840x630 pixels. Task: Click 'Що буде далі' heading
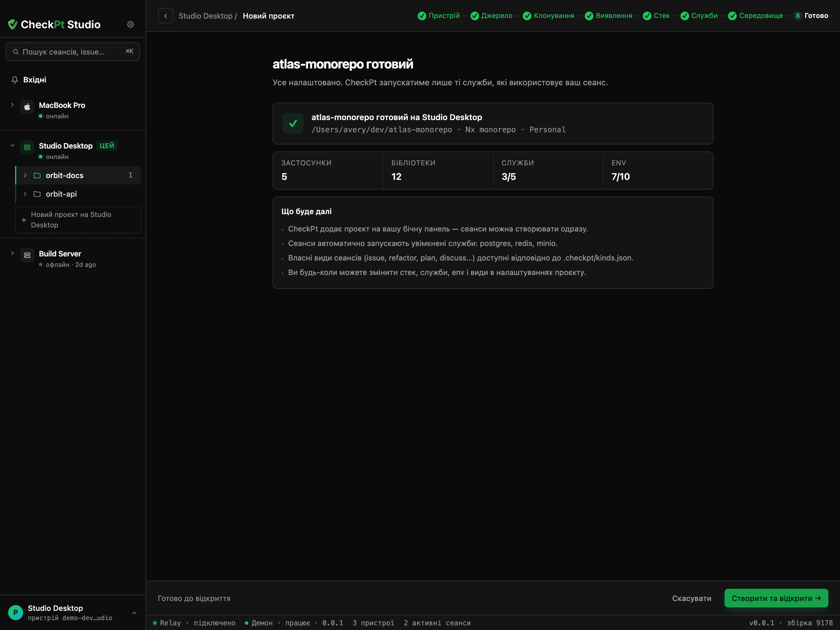tap(306, 211)
